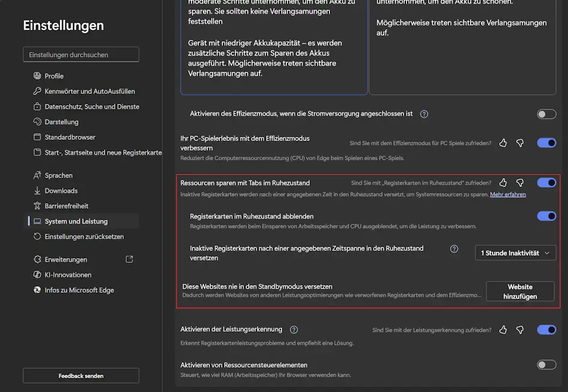
Task: Click the help icon next to Effizienzmodus bei Stromversorgung
Action: pos(423,114)
